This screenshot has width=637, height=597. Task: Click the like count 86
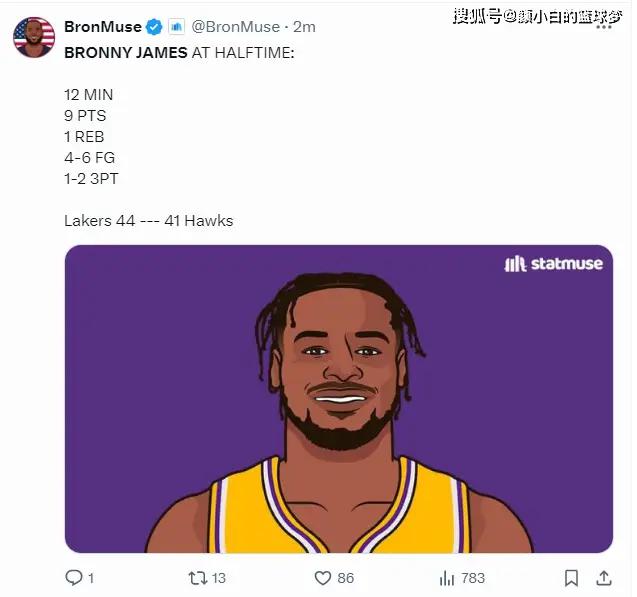[346, 578]
